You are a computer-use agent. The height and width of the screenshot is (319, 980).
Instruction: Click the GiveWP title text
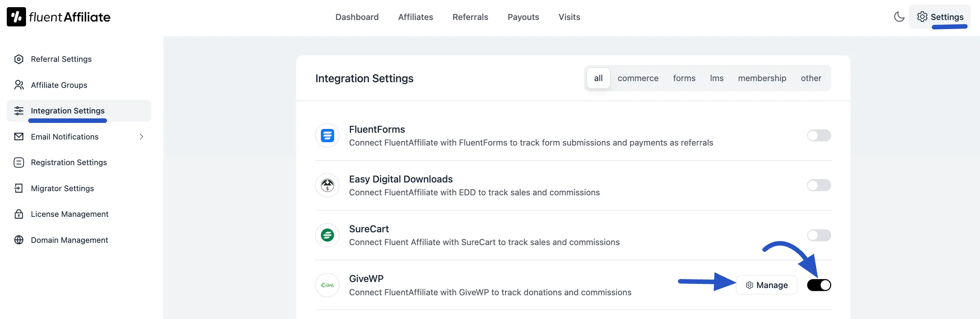click(x=366, y=279)
